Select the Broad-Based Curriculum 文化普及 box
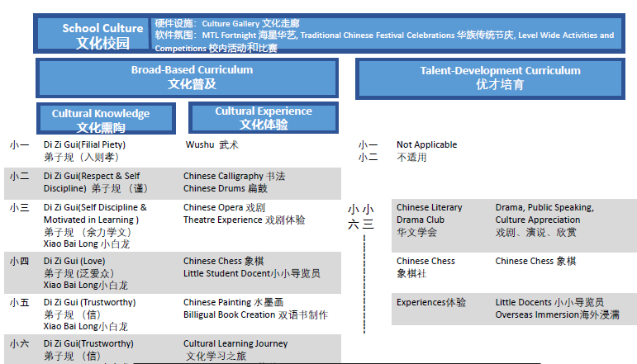 (x=187, y=78)
